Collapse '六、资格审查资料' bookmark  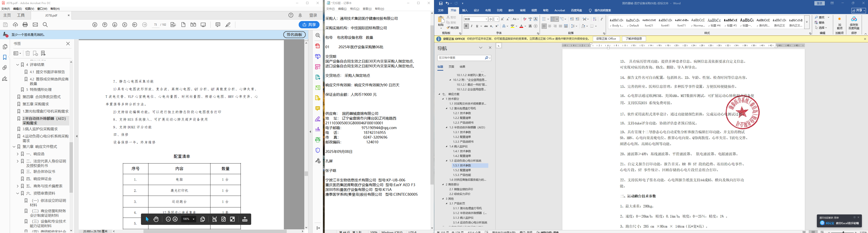pyautogui.click(x=17, y=194)
